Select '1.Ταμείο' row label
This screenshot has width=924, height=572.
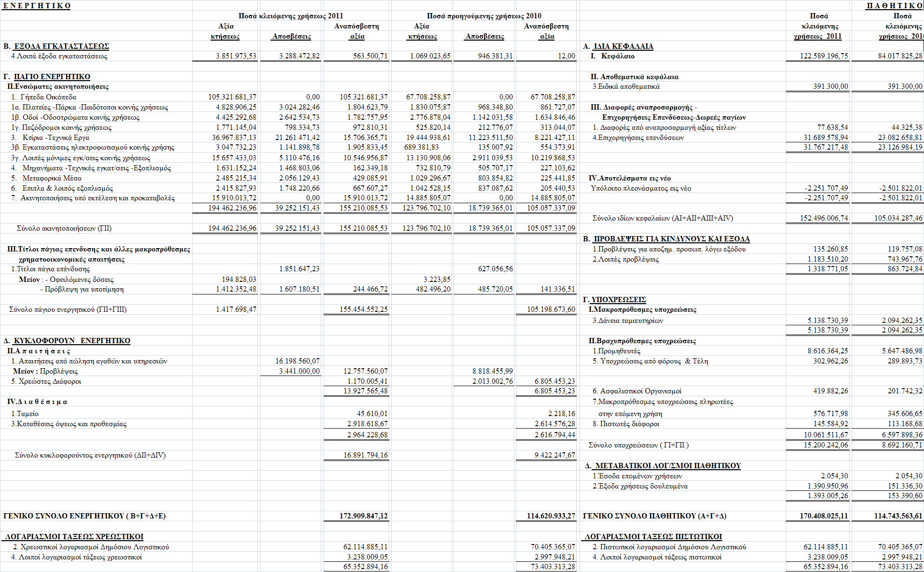25,414
